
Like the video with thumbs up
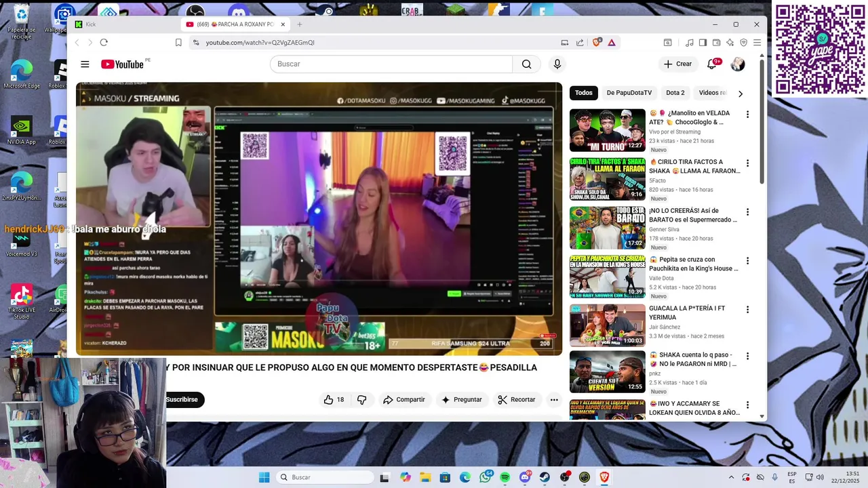[334, 400]
